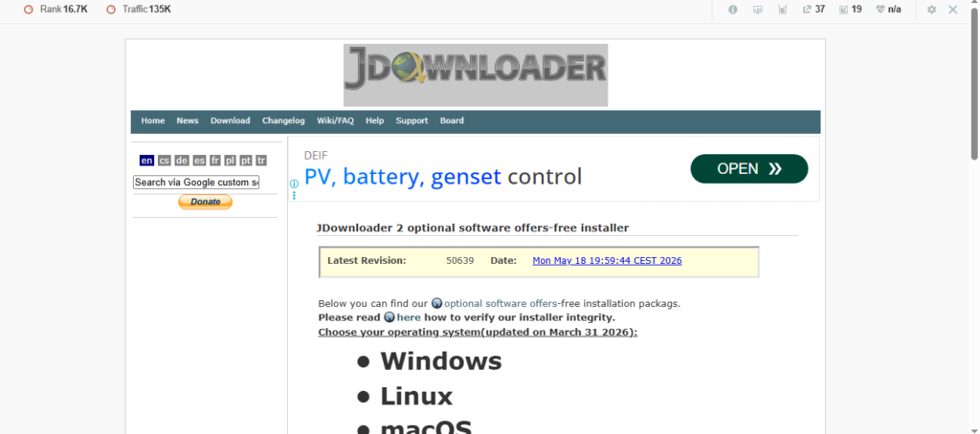Click the PV, battery, genset control ad headline

(442, 177)
